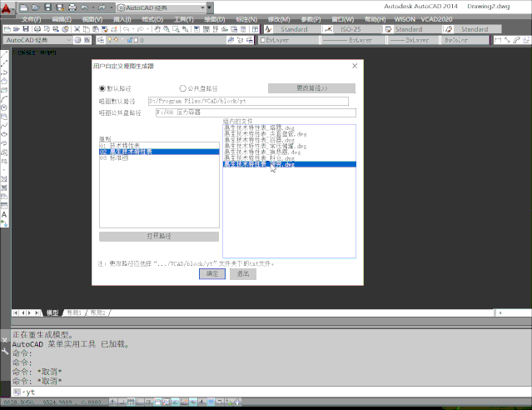Image resolution: width=532 pixels, height=410 pixels.
Task: Click the command line input showing yt
Action: (271, 392)
